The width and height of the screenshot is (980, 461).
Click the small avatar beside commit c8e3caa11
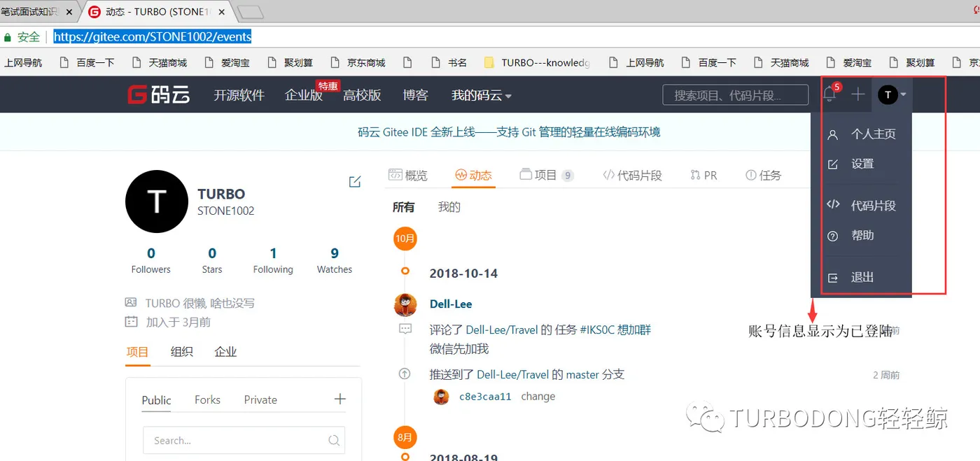coord(441,397)
